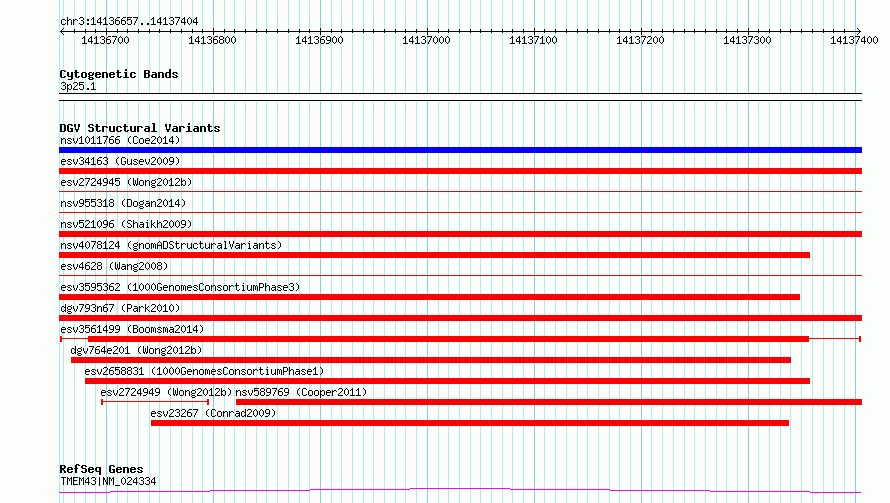Click the nsv4078124 red variant bar
Viewport: 890px width, 503px height.
coord(434,255)
